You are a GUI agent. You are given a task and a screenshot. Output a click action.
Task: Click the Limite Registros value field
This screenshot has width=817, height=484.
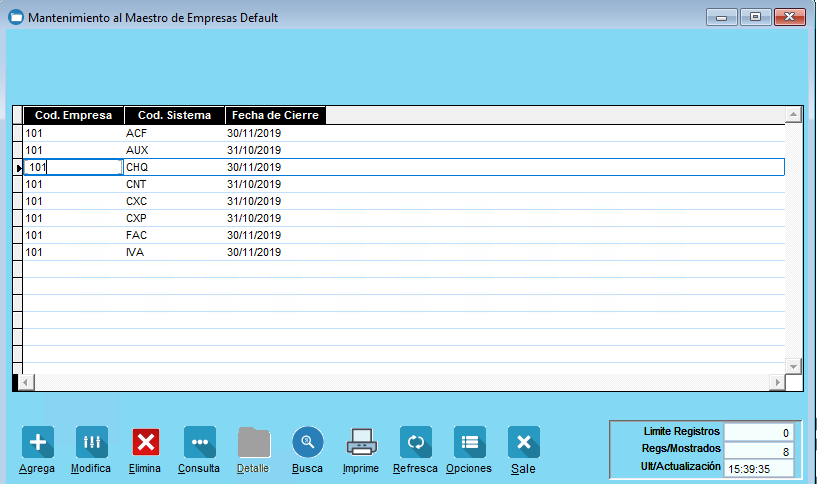[x=758, y=432]
